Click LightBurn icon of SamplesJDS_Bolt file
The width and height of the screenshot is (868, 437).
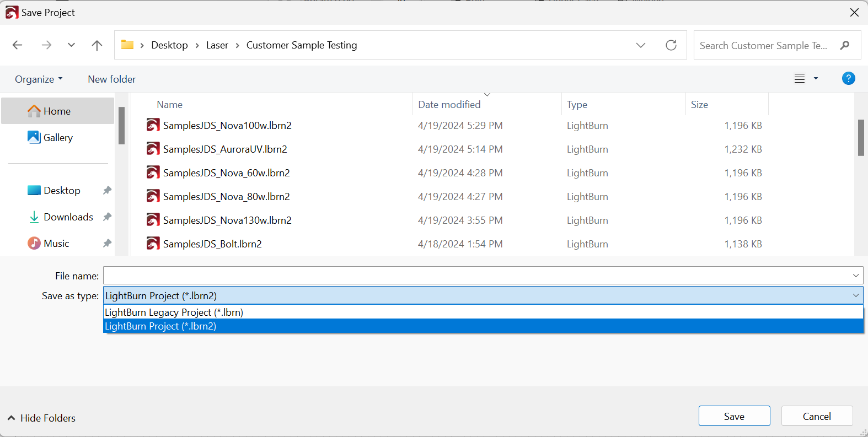pyautogui.click(x=153, y=244)
